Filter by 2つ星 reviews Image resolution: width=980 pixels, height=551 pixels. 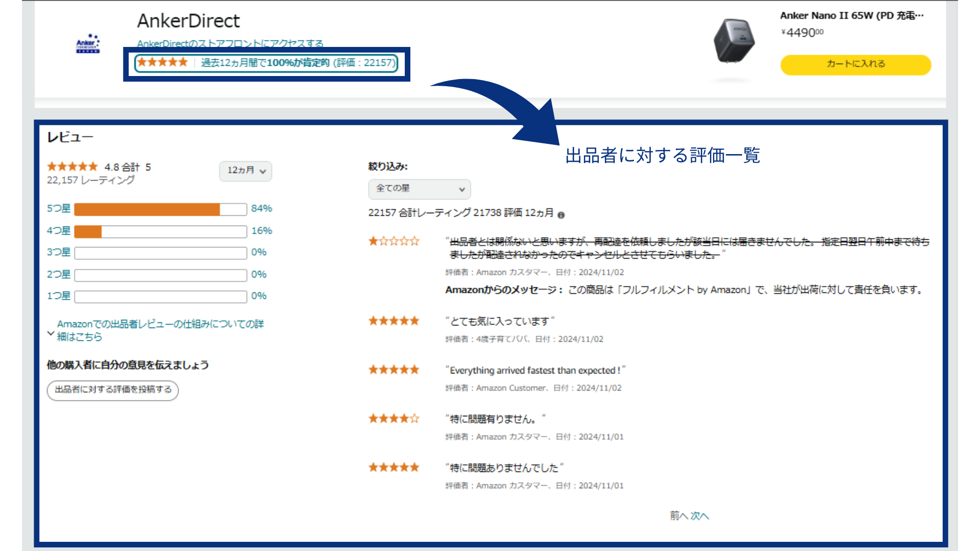(59, 274)
